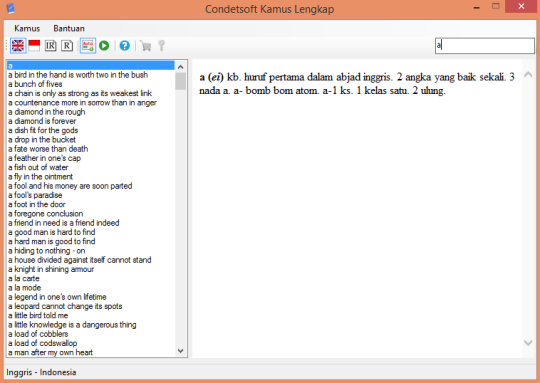Click the word list scrollbar thumb
540x383 pixels.
pyautogui.click(x=180, y=81)
